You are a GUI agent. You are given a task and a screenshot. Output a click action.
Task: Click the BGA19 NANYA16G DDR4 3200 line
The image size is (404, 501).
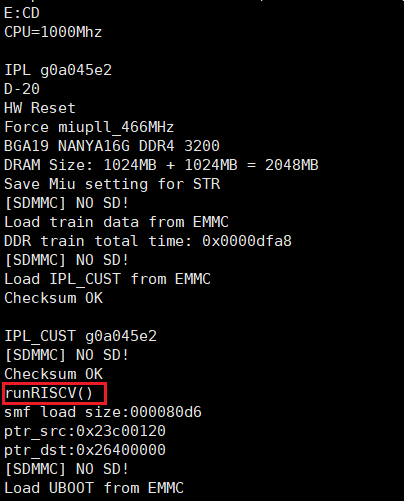[x=112, y=146]
